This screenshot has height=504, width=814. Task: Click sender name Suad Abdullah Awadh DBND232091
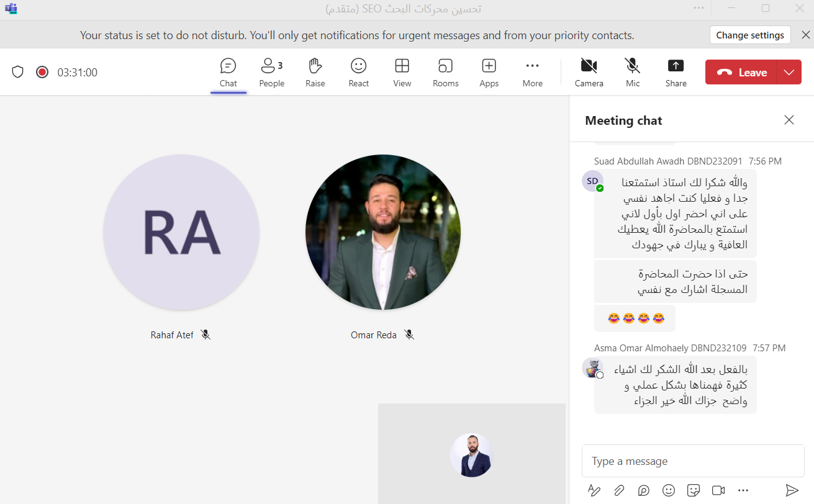click(x=668, y=161)
